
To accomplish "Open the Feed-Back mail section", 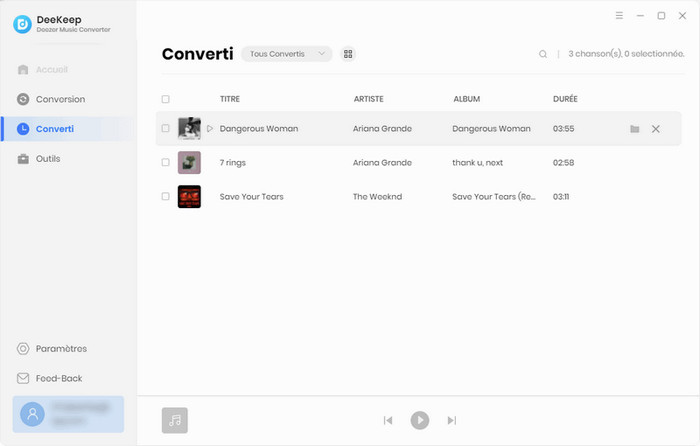I will pos(50,379).
